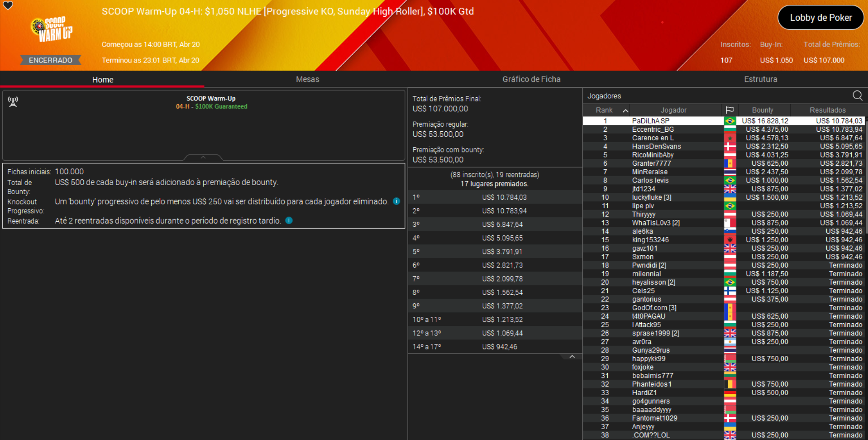Click the tournament title SCOOP Warm-Up 04-H
Screen dimensions: 868x440
(287, 11)
